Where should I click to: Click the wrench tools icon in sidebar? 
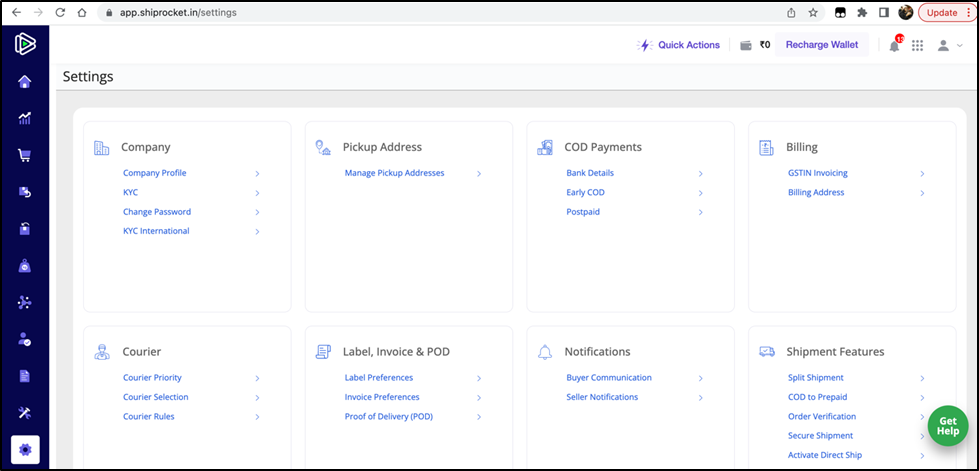[x=25, y=413]
